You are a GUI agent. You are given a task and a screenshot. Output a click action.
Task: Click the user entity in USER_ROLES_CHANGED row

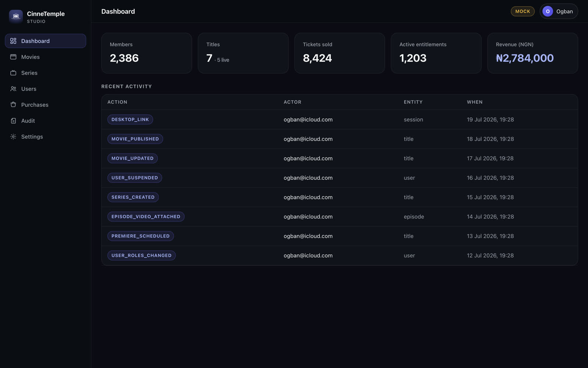[409, 255]
